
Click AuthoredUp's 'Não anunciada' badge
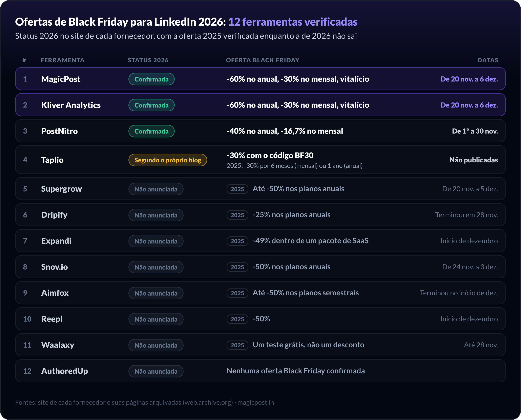[156, 371]
